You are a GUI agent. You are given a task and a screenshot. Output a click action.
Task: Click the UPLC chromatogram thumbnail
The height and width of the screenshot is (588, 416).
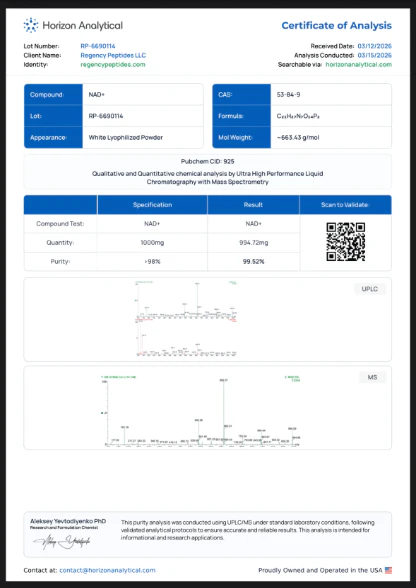click(x=186, y=319)
